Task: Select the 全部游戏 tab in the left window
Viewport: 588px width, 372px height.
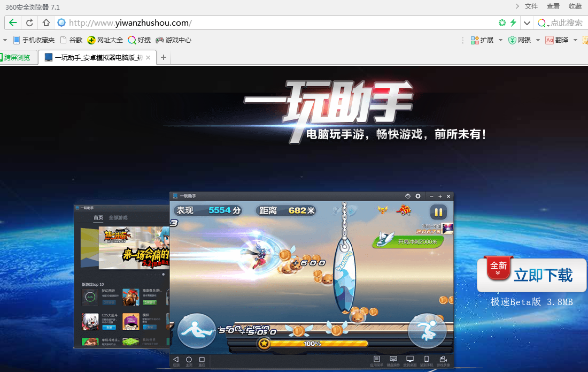Action: coord(118,218)
